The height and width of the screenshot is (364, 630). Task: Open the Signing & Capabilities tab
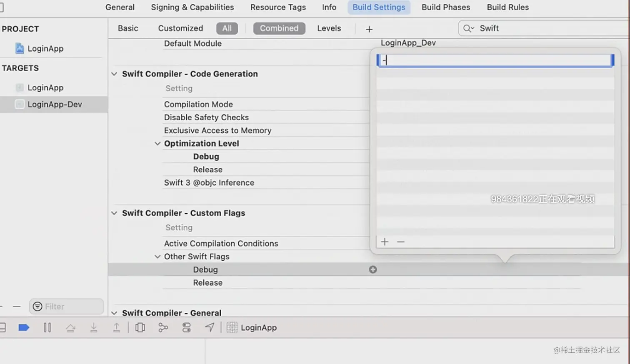coord(192,7)
